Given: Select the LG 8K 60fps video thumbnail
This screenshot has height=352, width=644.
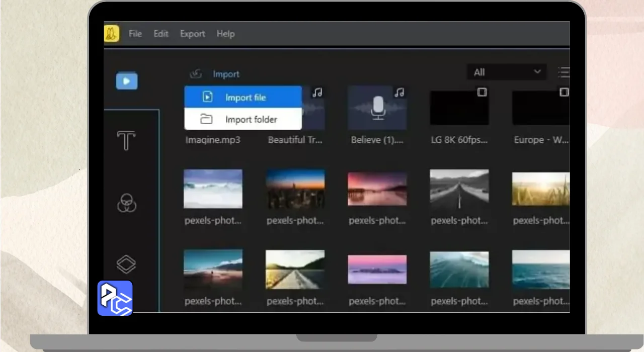Looking at the screenshot, I should point(459,108).
